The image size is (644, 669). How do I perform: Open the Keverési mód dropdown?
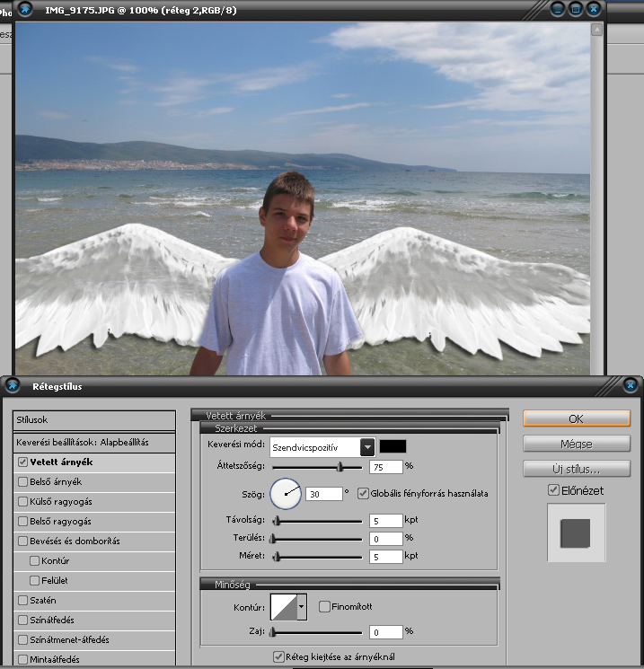click(366, 446)
